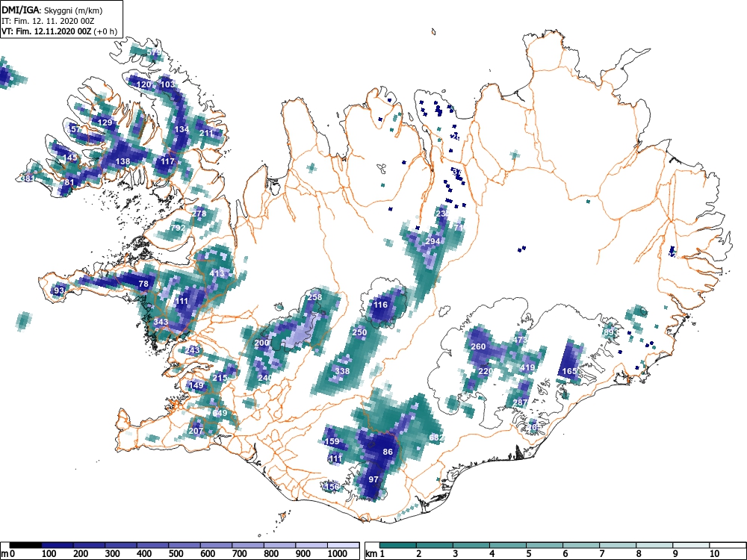Click the 'DMI/IGA: Skyggni (m/km)' title

point(52,10)
